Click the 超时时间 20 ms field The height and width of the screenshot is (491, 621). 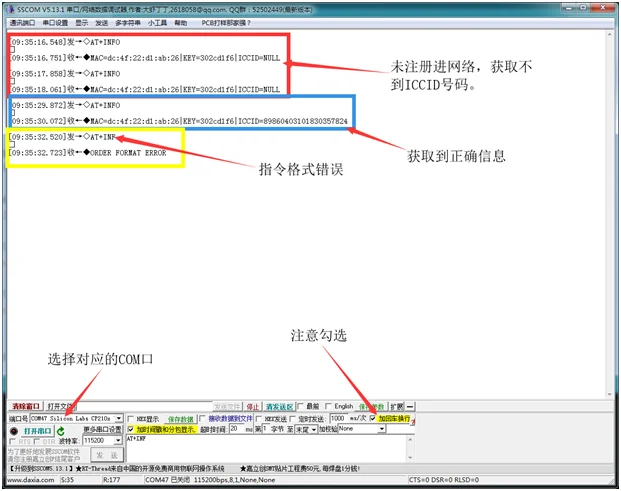[x=236, y=429]
